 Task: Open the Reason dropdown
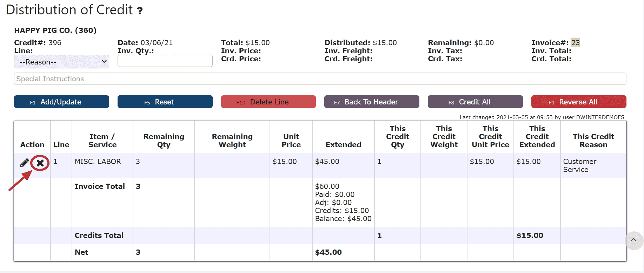pyautogui.click(x=61, y=62)
